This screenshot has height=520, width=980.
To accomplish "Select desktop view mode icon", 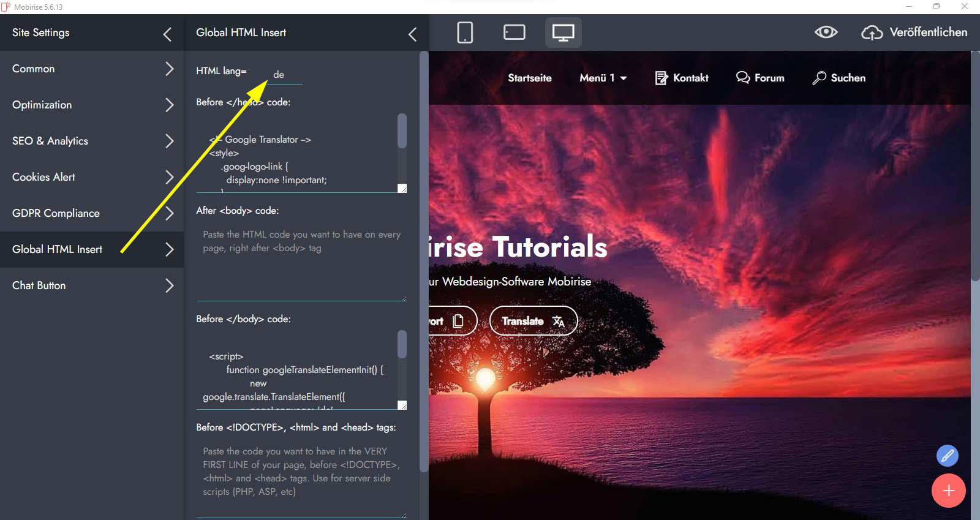I will [x=563, y=32].
